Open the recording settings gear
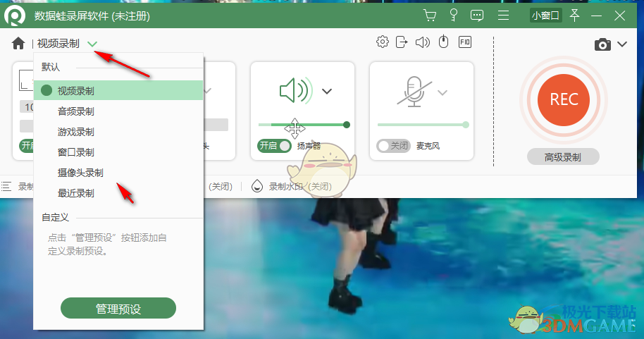The width and height of the screenshot is (644, 339). coord(383,42)
